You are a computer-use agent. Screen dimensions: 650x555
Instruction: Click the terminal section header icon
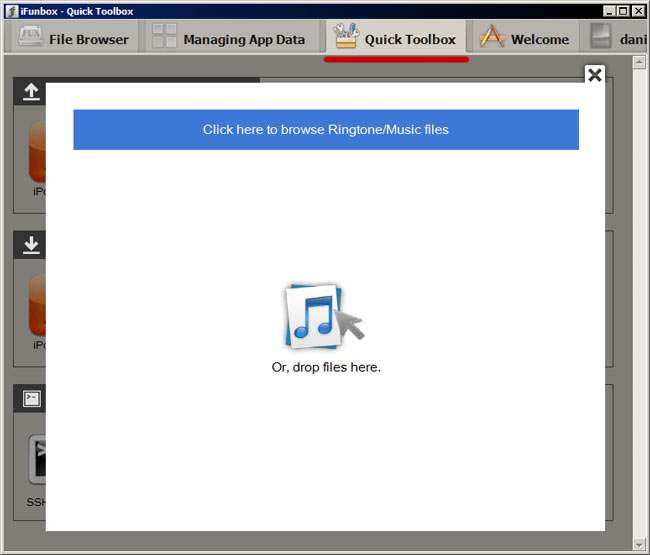point(32,398)
